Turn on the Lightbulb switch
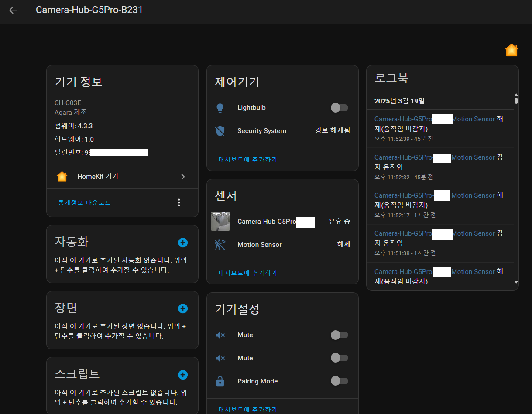The height and width of the screenshot is (414, 532). (339, 108)
